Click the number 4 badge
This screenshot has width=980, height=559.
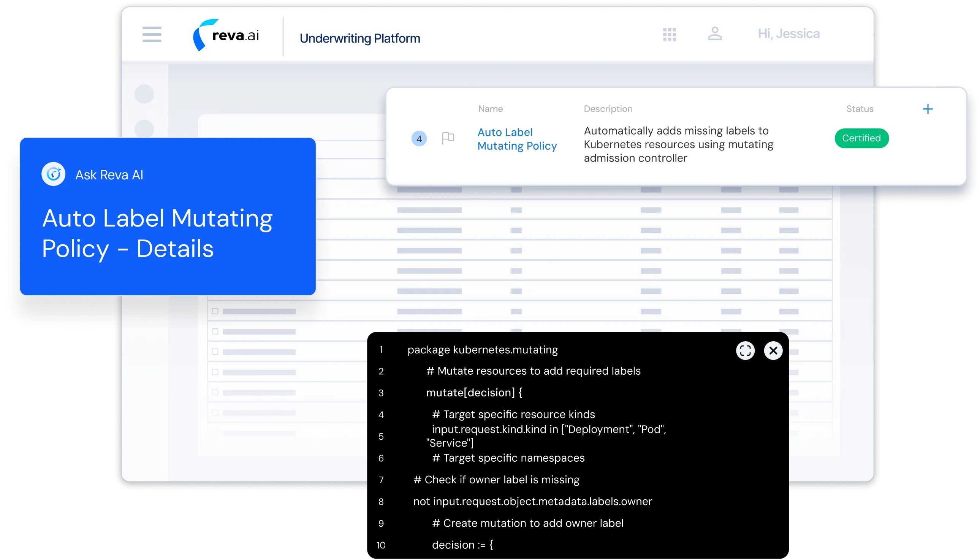pyautogui.click(x=419, y=139)
